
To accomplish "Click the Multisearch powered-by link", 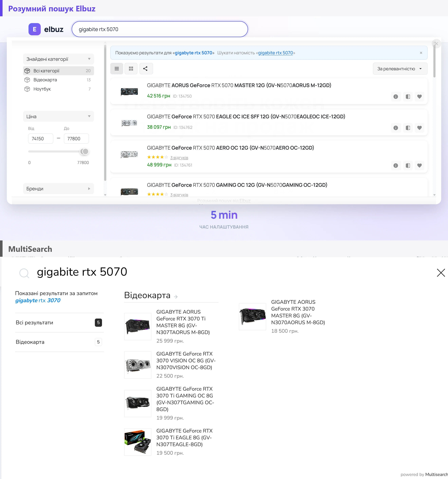I will pos(436,474).
